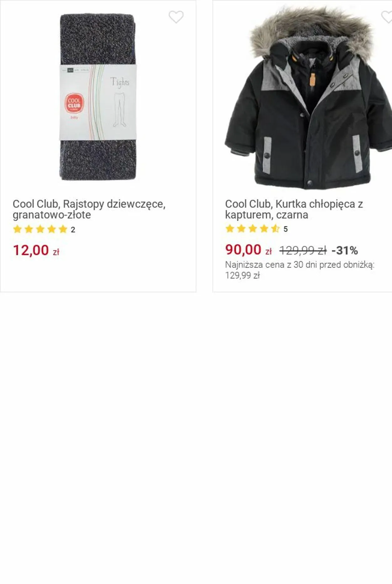Click the crossed-out 129,99 zł price
Image resolution: width=392 pixels, height=584 pixels.
coord(303,250)
